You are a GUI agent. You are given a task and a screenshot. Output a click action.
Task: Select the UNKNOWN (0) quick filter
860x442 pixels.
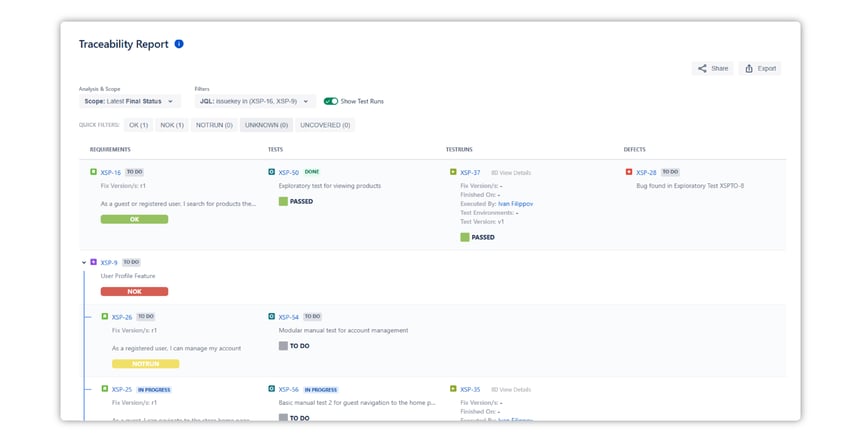[266, 125]
